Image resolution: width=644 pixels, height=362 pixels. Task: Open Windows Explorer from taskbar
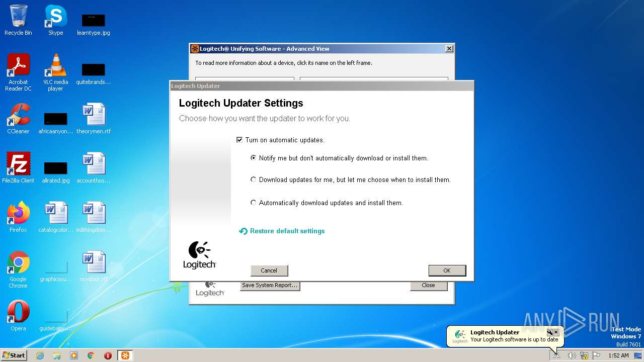(57, 355)
